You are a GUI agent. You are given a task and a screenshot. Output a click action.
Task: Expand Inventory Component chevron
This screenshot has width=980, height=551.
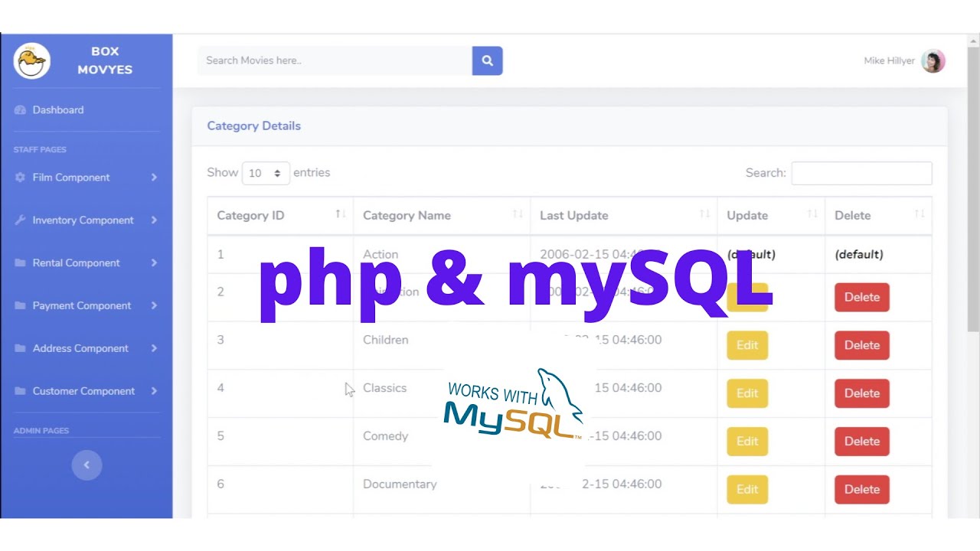(154, 220)
